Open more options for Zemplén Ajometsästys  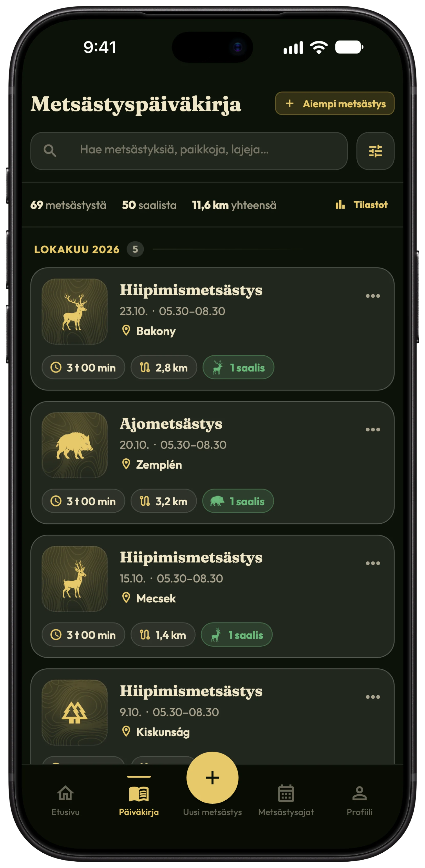coord(373,430)
